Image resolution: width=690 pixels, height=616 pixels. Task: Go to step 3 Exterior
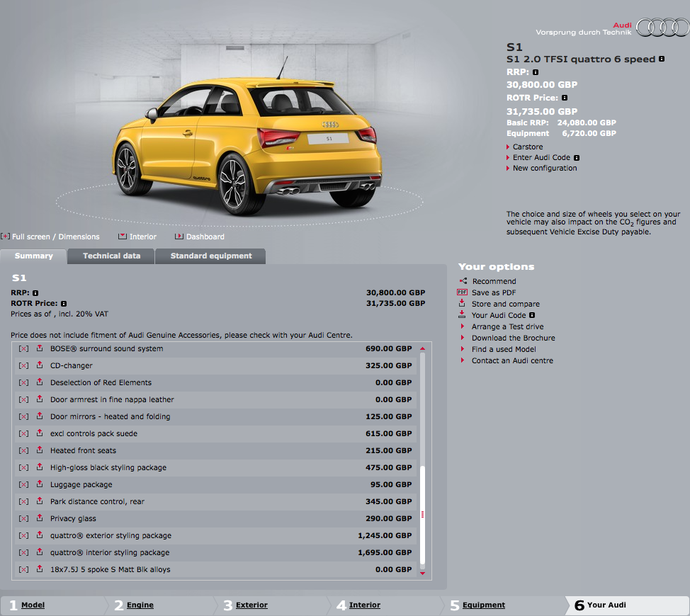coord(251,605)
